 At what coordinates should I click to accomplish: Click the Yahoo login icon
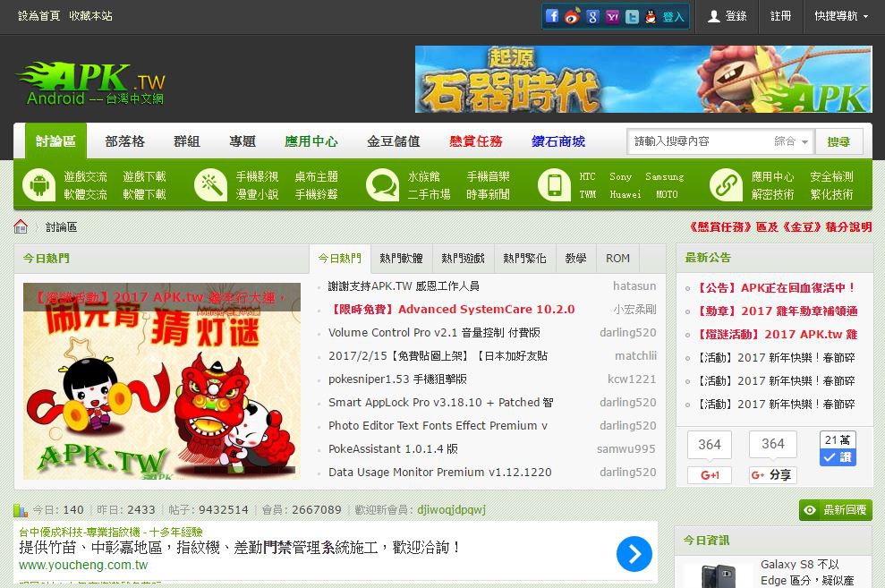612,16
